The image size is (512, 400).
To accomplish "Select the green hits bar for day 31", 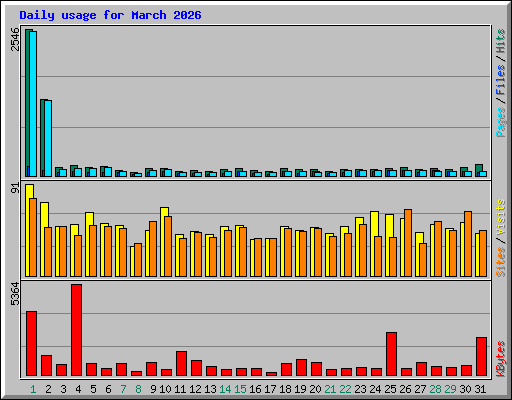I will (479, 168).
